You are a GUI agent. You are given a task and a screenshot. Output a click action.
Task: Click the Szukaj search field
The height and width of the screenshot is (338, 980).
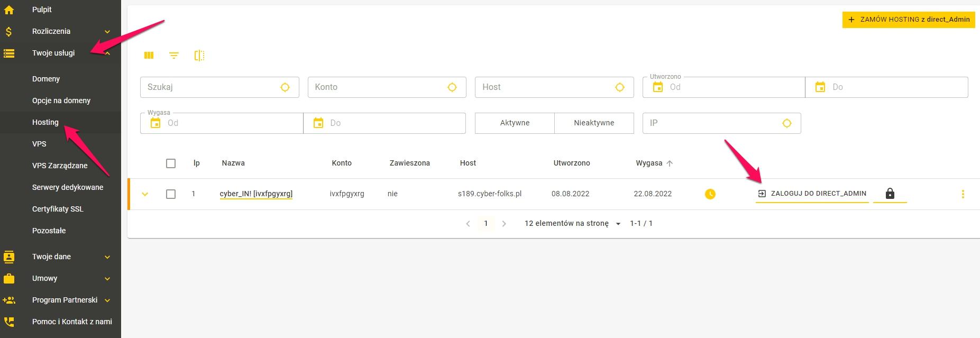coord(219,87)
